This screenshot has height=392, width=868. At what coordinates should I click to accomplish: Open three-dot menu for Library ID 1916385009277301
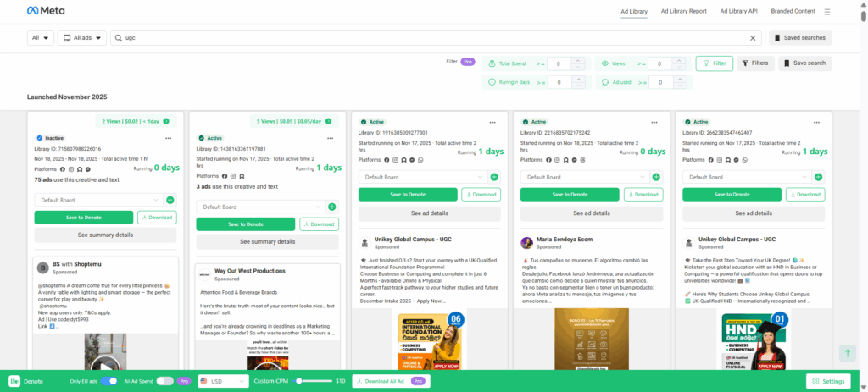point(492,122)
